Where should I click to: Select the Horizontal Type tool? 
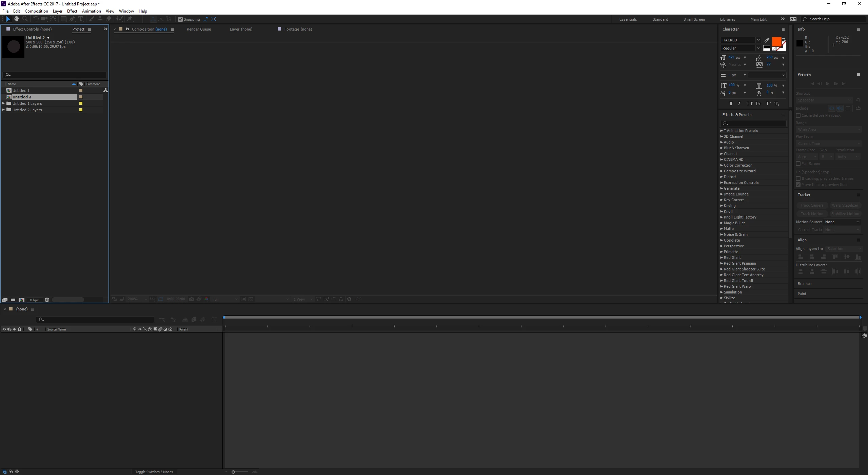pyautogui.click(x=81, y=19)
